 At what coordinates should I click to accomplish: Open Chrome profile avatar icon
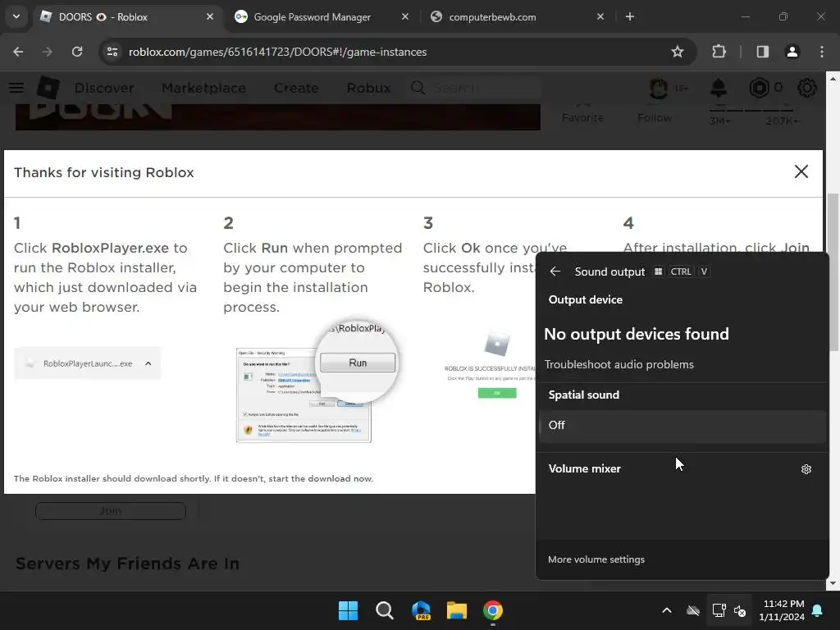click(792, 52)
